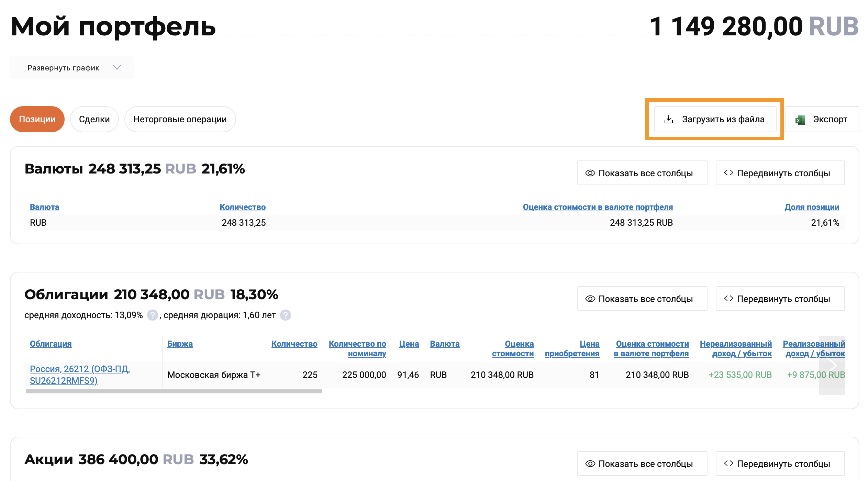
Task: Expand the chart with Развернуть график
Action: 71,67
